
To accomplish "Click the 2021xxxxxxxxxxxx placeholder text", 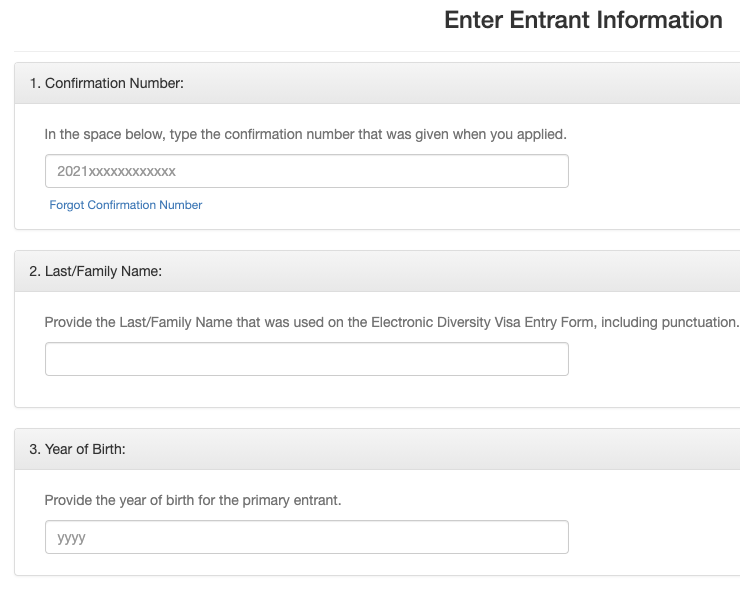I will tap(116, 171).
